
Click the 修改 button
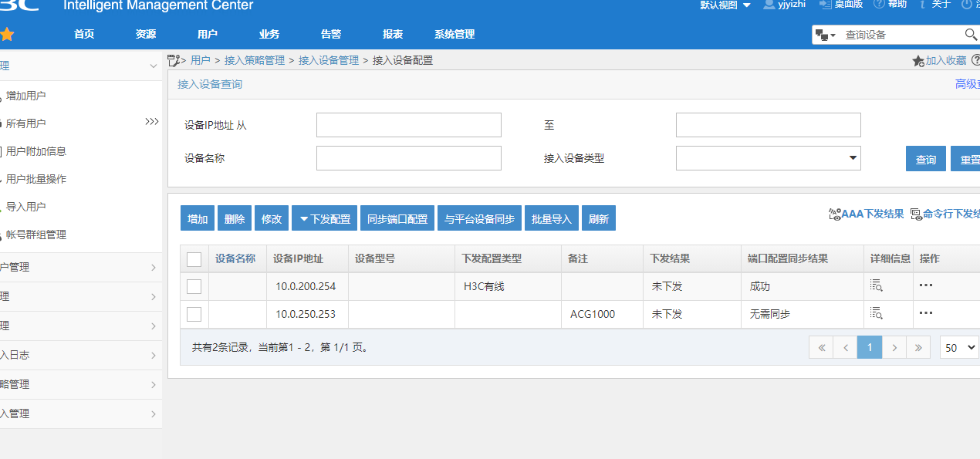pyautogui.click(x=272, y=219)
